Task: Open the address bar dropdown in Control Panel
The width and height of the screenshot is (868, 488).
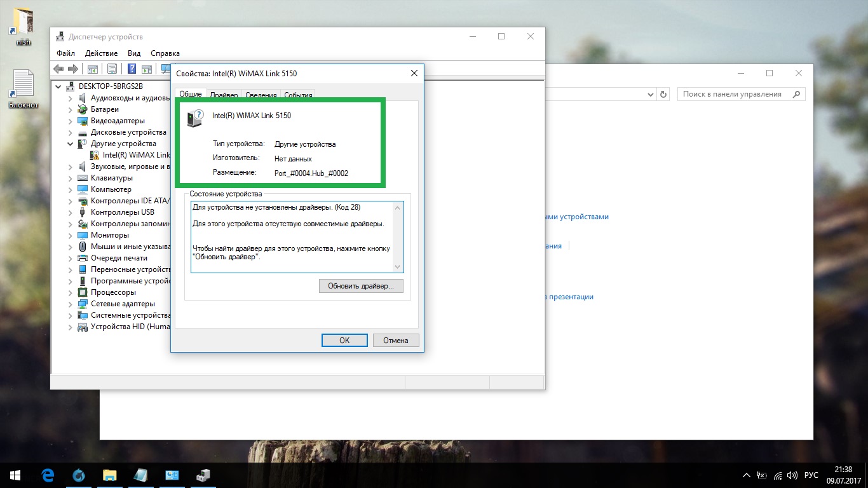Action: pos(651,94)
